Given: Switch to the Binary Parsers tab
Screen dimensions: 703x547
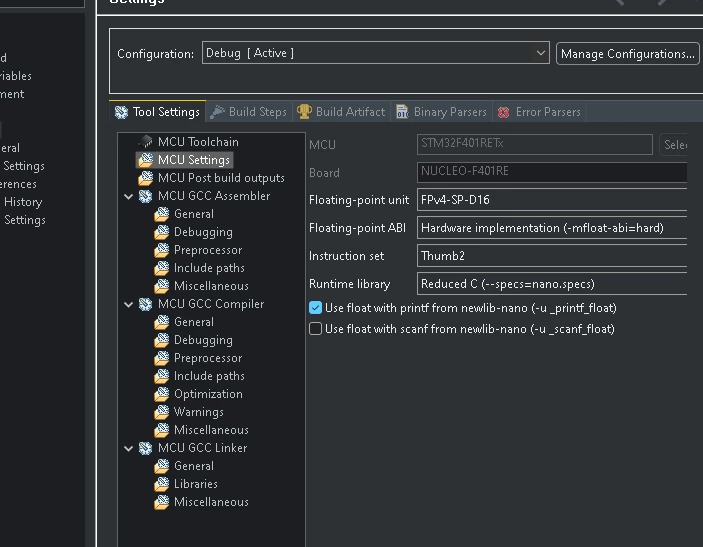Looking at the screenshot, I should [442, 112].
